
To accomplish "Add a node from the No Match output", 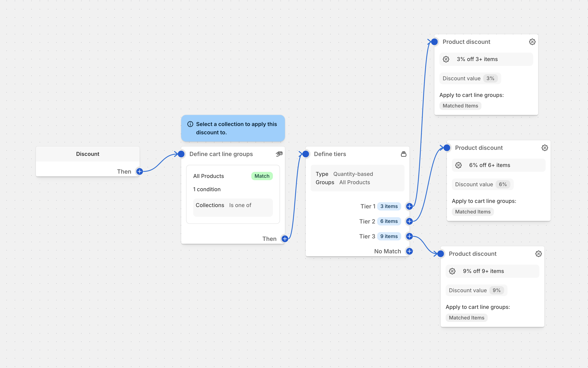I will point(409,251).
